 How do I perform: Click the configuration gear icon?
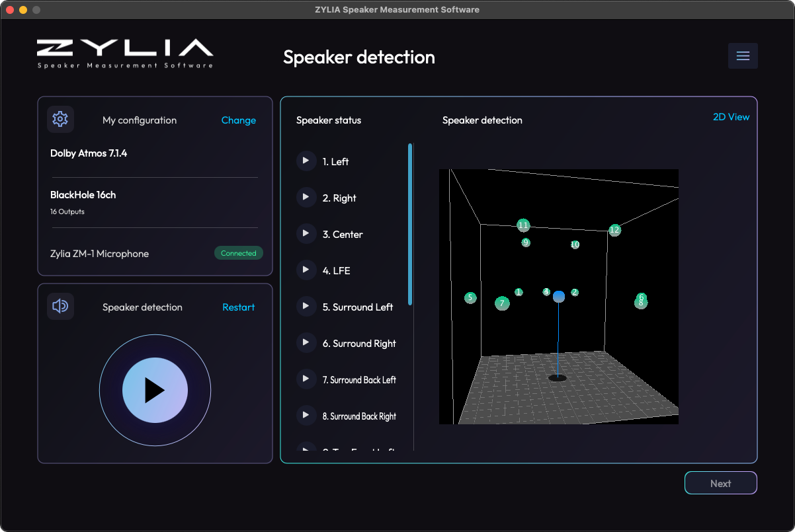coord(60,120)
